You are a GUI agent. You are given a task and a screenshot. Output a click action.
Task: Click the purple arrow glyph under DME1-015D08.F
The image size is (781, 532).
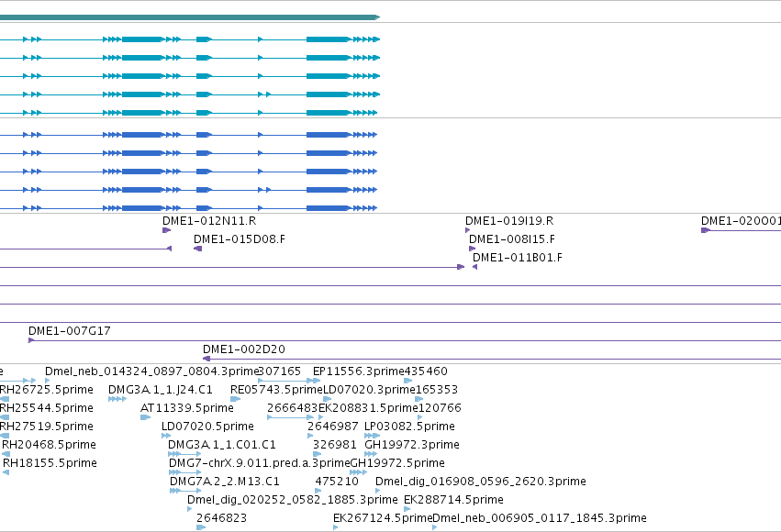[x=197, y=249]
